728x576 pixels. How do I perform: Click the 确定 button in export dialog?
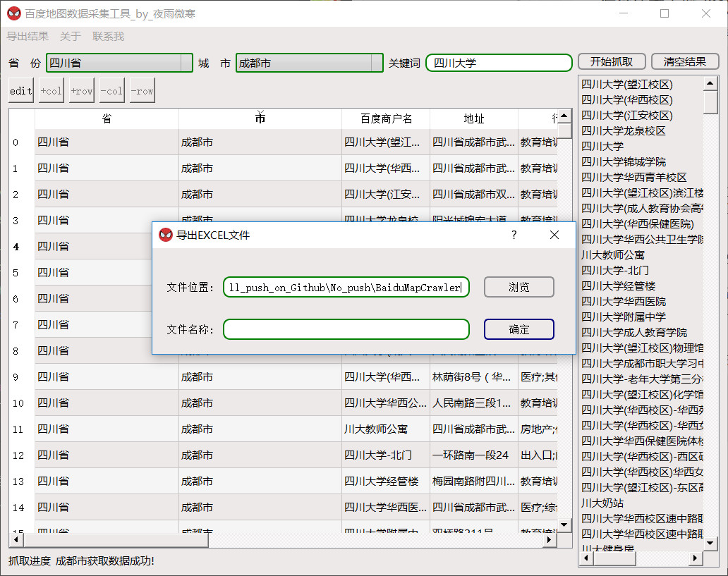519,329
